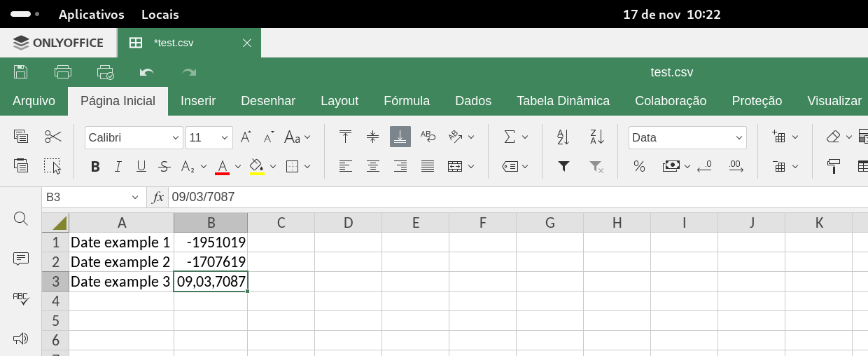Align cell content to middle
Viewport: 868px width, 356px height.
[x=373, y=137]
